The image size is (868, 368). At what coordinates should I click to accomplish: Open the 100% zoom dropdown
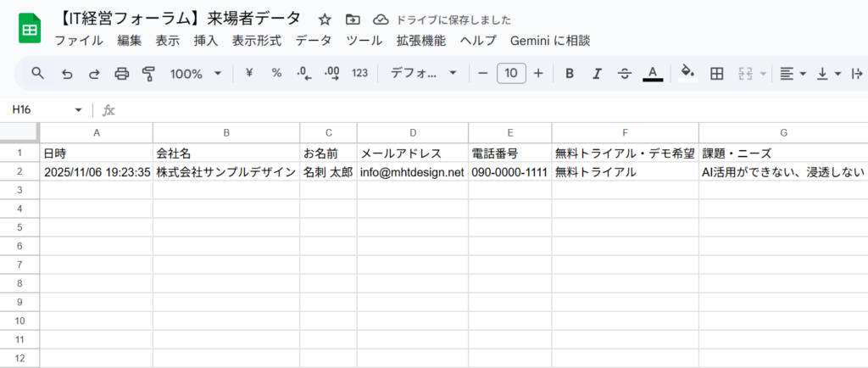tap(195, 74)
